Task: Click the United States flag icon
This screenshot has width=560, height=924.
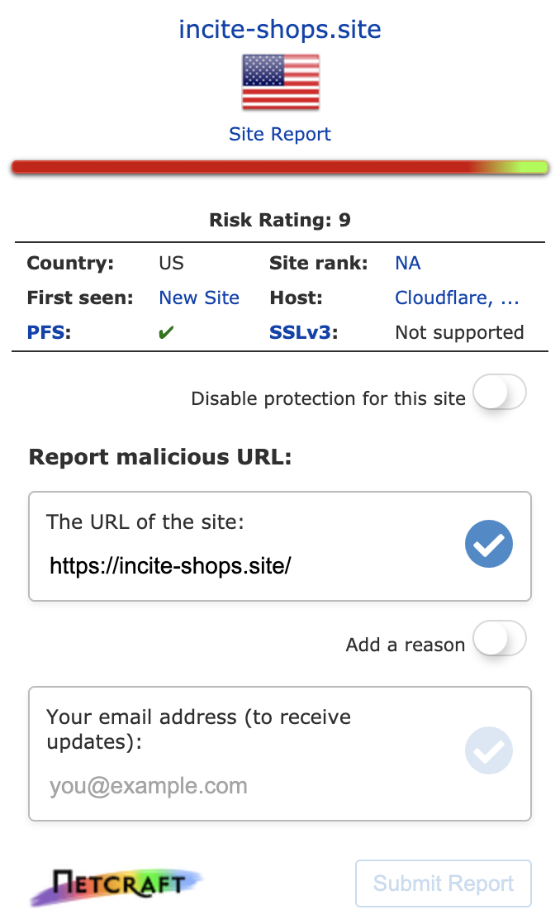Action: (x=280, y=83)
